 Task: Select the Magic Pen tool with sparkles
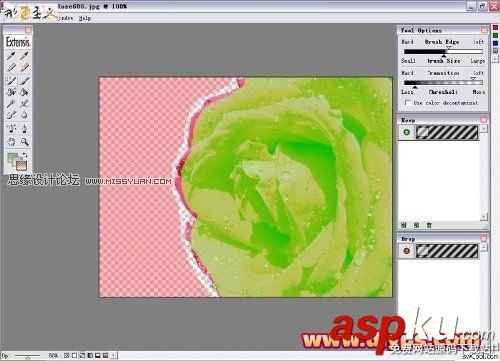point(11,128)
